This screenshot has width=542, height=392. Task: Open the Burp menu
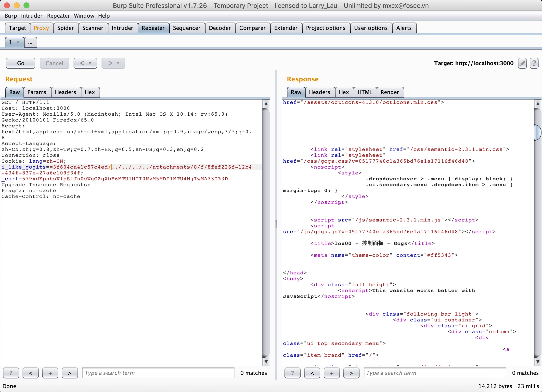pyautogui.click(x=11, y=16)
